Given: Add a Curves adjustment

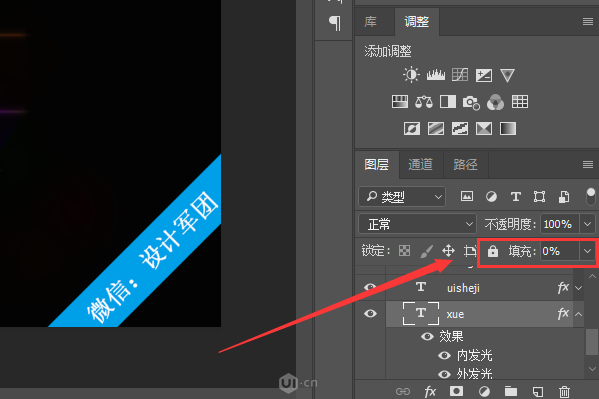Looking at the screenshot, I should click(460, 75).
